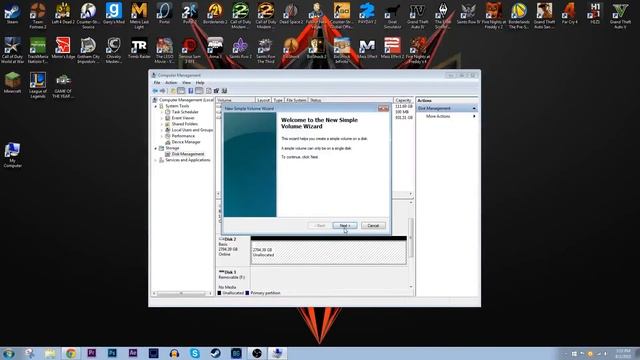Open the View menu in Computer Management
This screenshot has width=640, height=360.
tap(186, 83)
